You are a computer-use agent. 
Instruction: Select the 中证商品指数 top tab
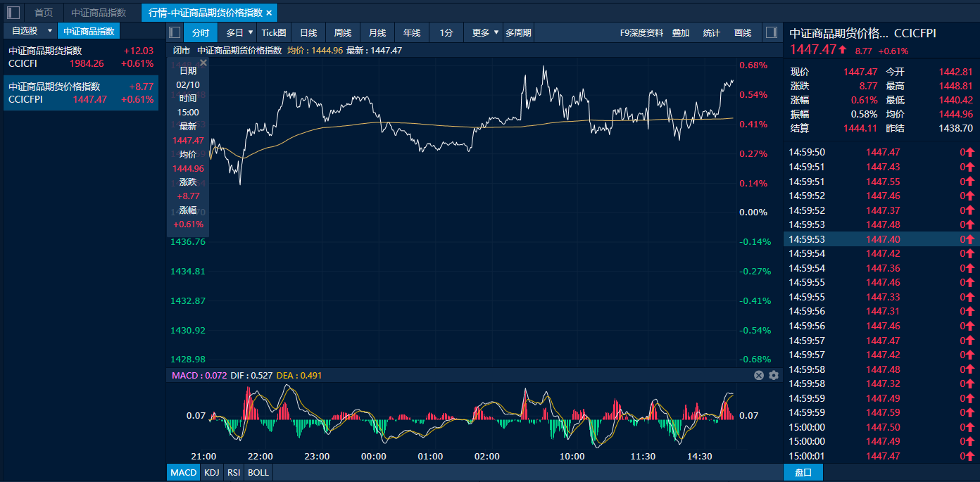(x=99, y=13)
